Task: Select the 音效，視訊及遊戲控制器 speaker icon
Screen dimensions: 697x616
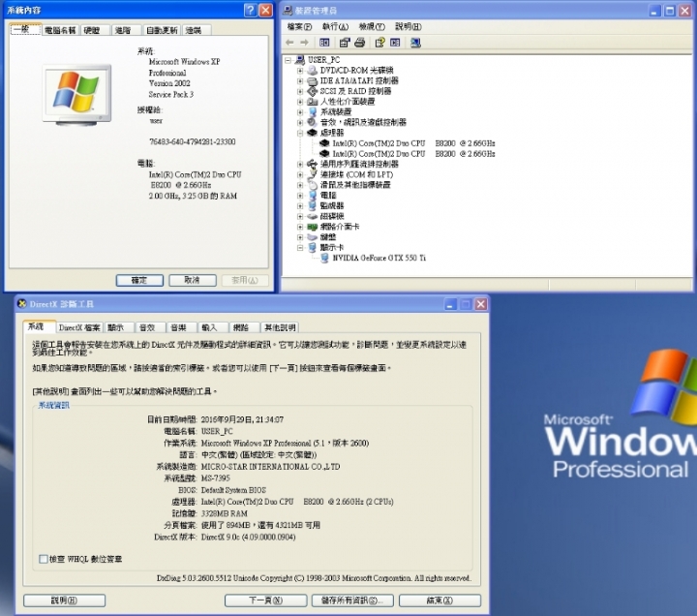Action: [313, 122]
